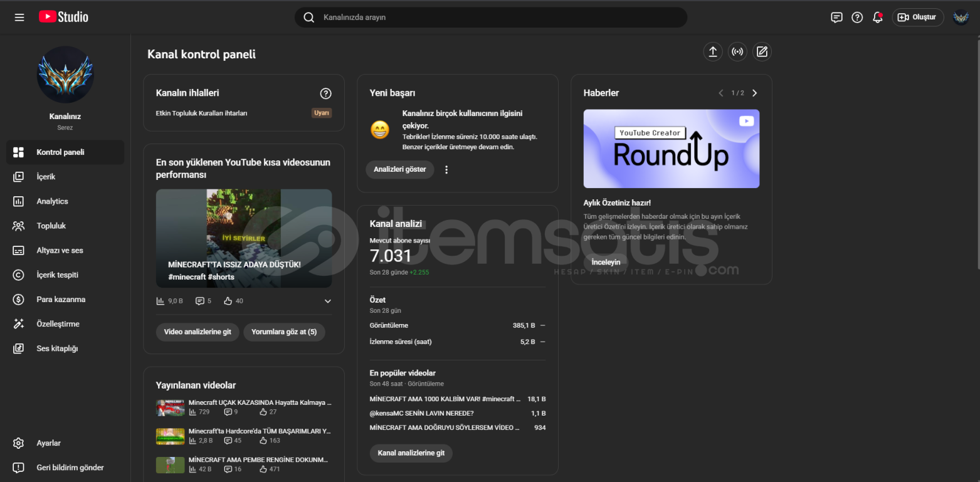Open the comments feedback icon in the top bar
The image size is (980, 482).
point(836,18)
